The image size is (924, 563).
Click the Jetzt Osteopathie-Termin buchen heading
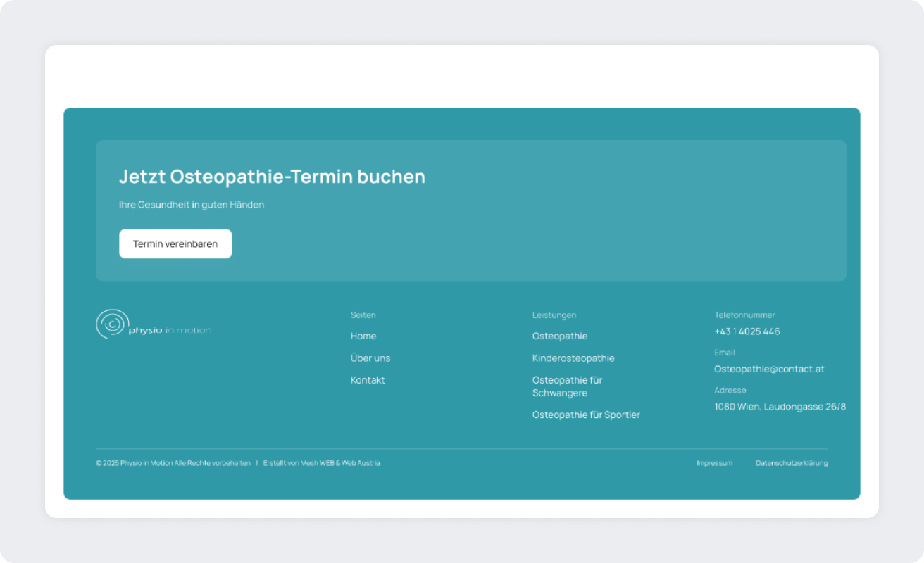pos(272,176)
